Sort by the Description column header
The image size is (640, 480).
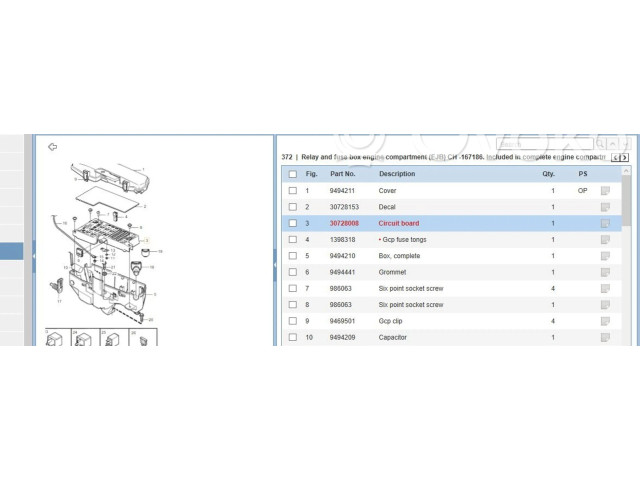pos(397,174)
